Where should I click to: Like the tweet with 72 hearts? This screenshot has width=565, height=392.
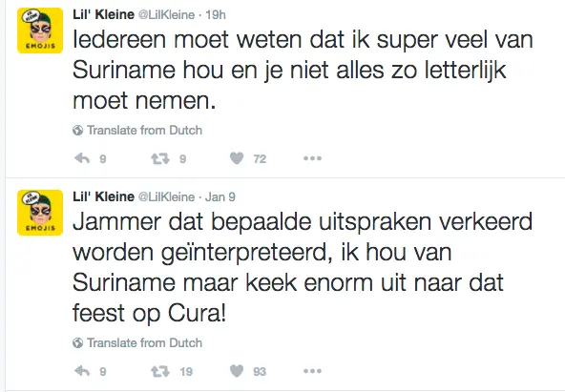coord(237,158)
